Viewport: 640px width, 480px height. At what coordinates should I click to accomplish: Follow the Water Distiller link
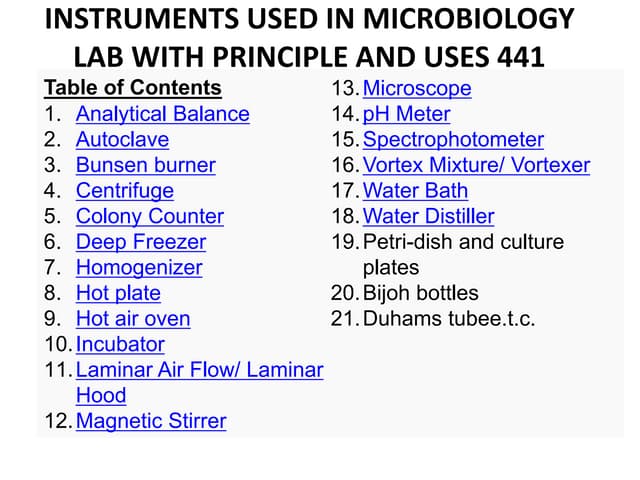pyautogui.click(x=428, y=216)
